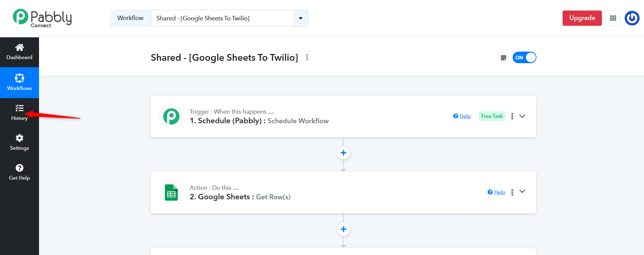Open the workflow selector dropdown arrow
Screen dimensions: 644x255
click(300, 18)
